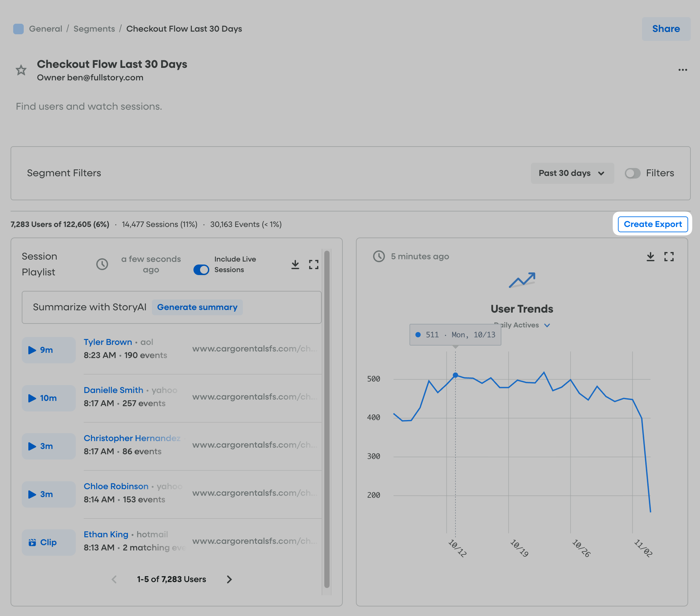
Task: Expand the User Trends chart to fullscreen
Action: 669,257
